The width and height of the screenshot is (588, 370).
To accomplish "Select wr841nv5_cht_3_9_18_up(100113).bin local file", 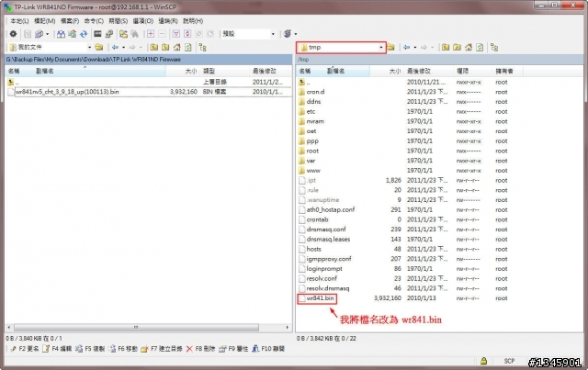I will pos(67,92).
